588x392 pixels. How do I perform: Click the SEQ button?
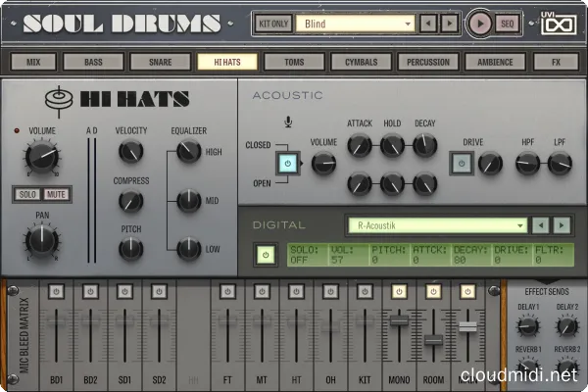507,24
